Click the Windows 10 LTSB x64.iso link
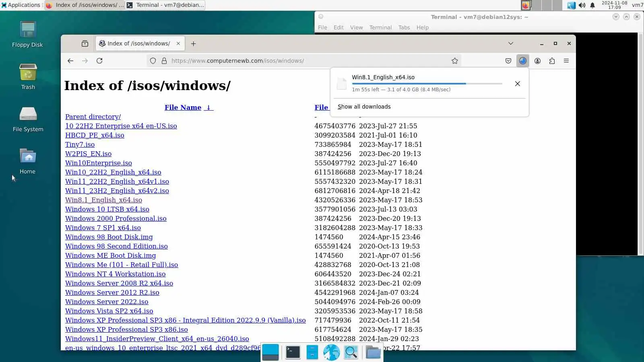Image resolution: width=644 pixels, height=362 pixels. (x=107, y=209)
